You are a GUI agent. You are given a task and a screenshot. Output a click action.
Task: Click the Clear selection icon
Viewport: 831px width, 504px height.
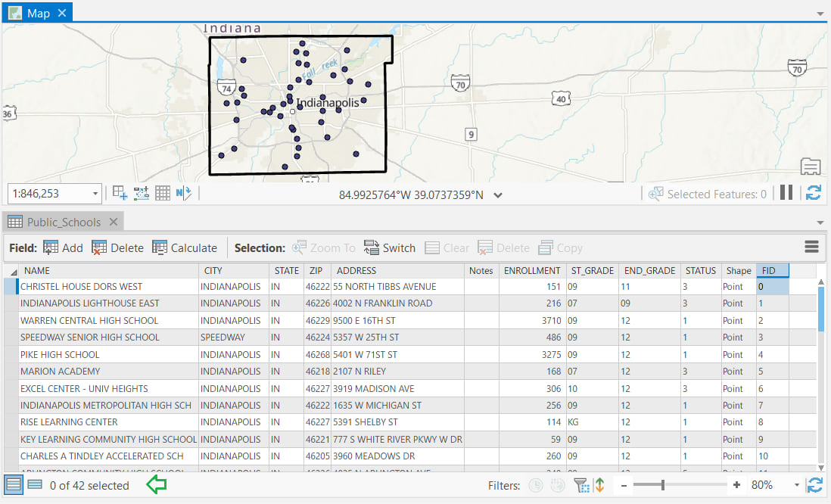coord(432,247)
